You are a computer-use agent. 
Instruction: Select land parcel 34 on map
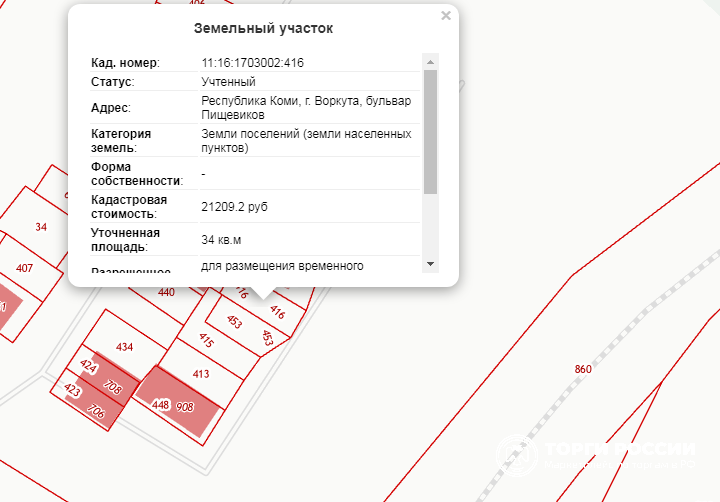(x=41, y=227)
